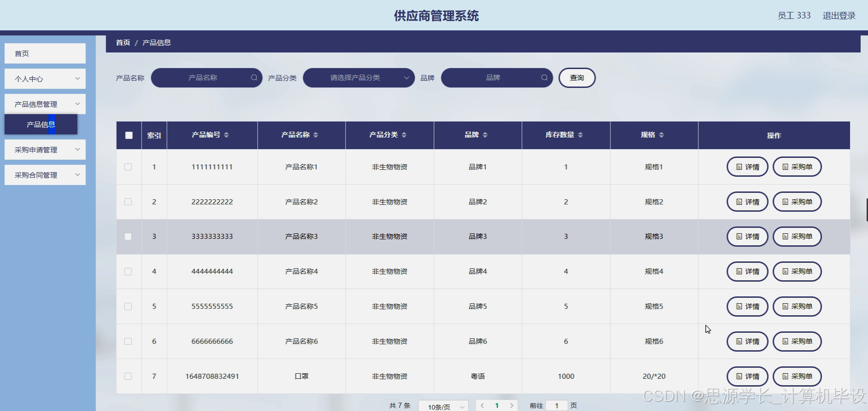Click the 供应商管理系统 title
The width and height of the screenshot is (868, 411).
coord(436,16)
